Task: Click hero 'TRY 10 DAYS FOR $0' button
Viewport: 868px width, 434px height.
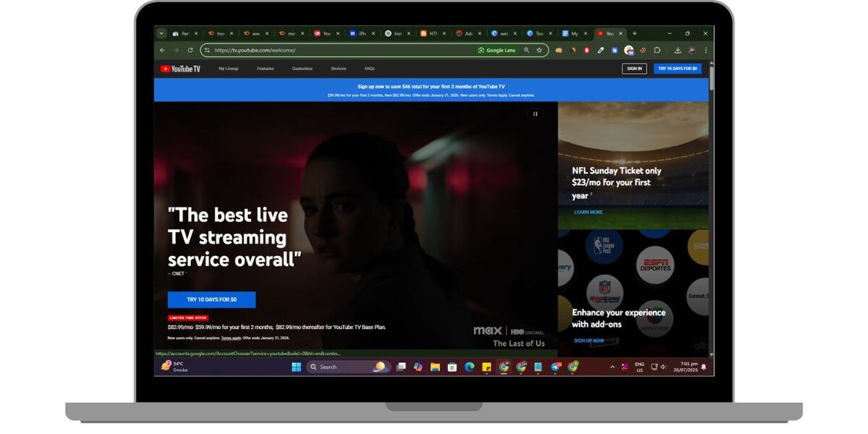Action: (x=212, y=299)
